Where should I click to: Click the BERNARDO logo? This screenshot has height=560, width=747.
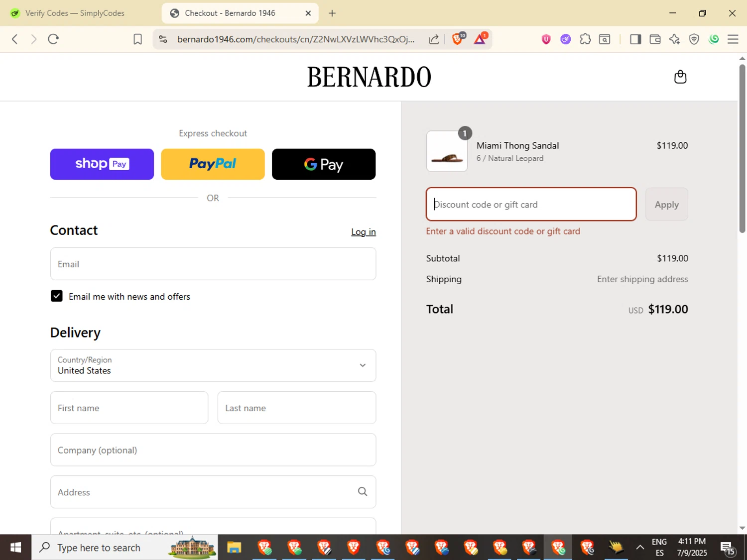click(369, 77)
